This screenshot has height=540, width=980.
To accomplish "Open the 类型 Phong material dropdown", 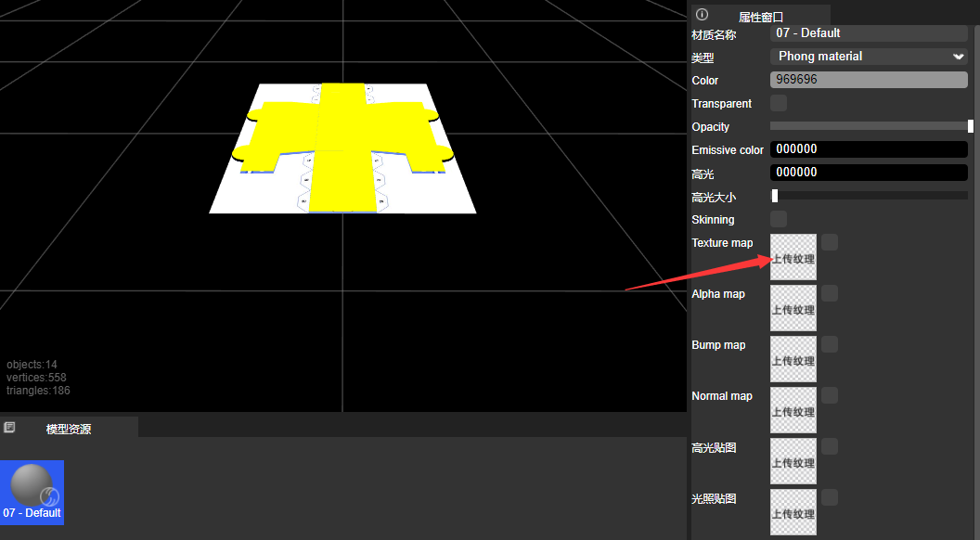I will [869, 57].
